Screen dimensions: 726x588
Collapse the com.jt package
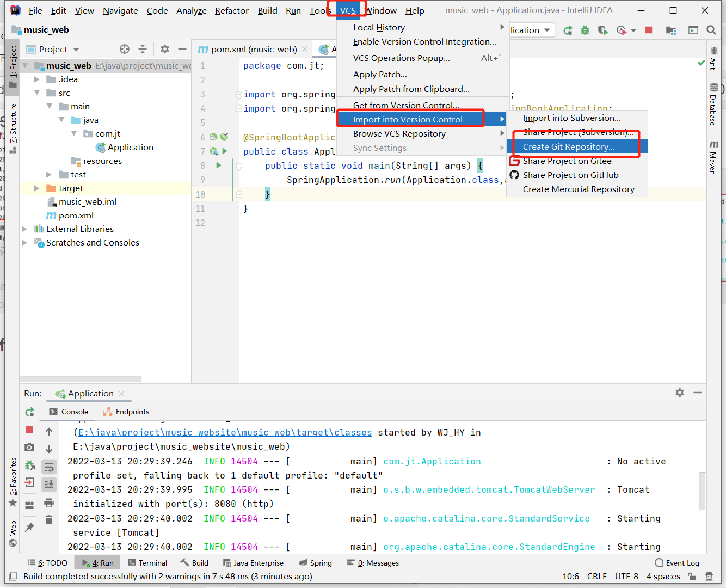(74, 133)
